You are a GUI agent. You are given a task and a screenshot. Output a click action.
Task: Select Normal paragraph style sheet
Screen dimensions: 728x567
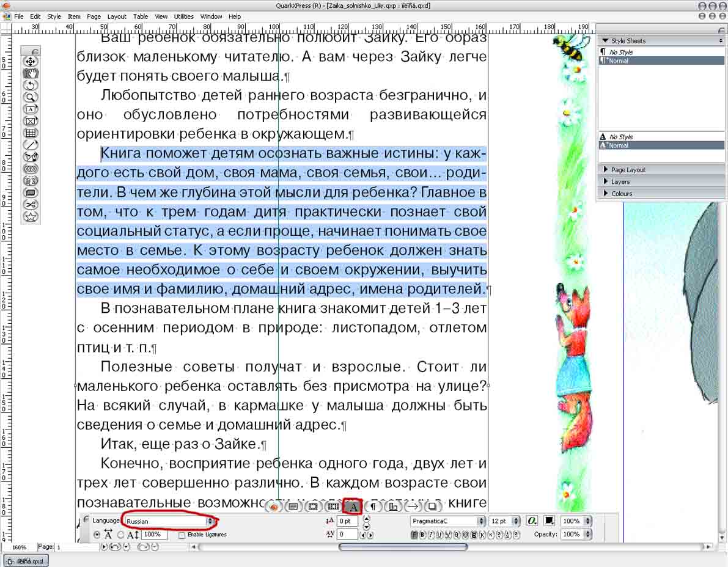pyautogui.click(x=661, y=60)
